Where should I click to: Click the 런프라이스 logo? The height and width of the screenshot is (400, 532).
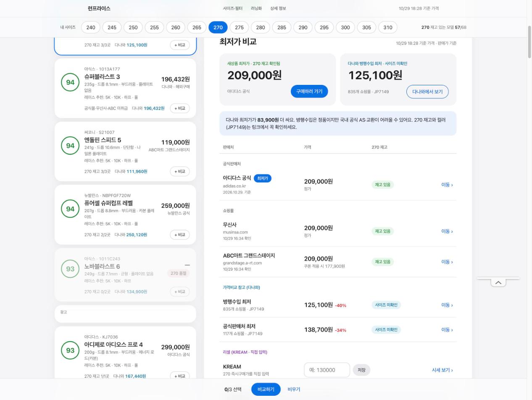(99, 8)
